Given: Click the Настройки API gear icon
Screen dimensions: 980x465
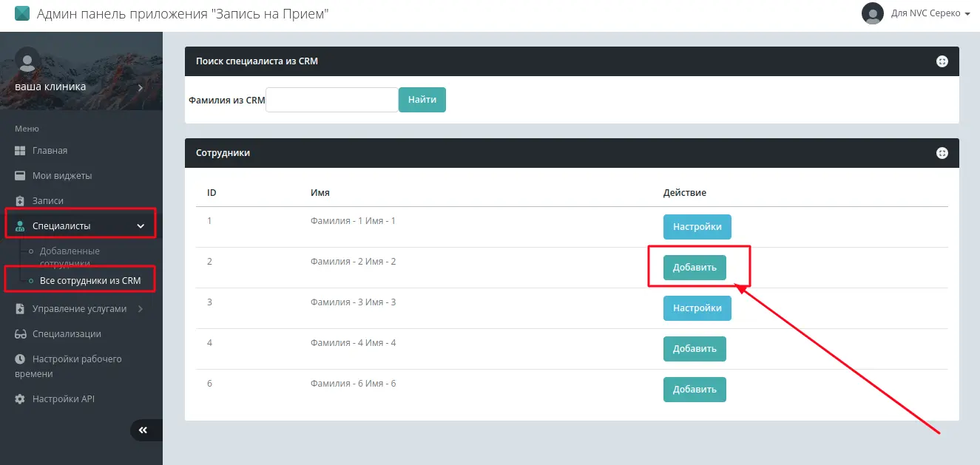Looking at the screenshot, I should pyautogui.click(x=20, y=399).
